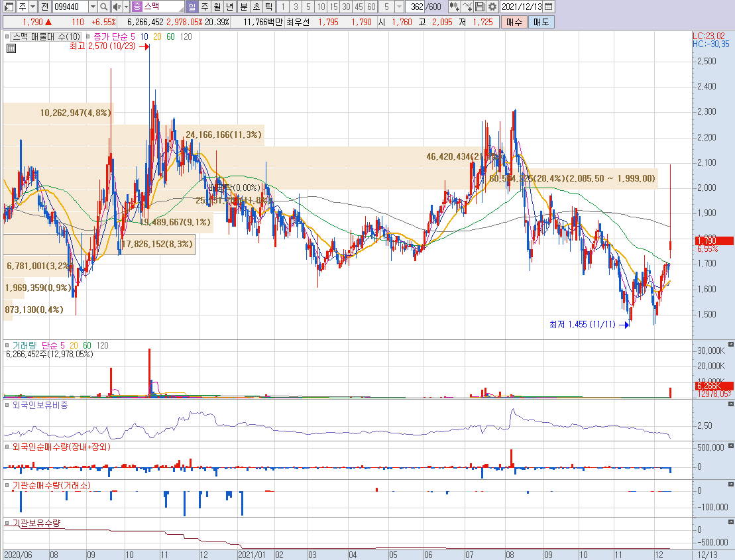Click volume bar 17,826,152(8.3%) label
The width and height of the screenshot is (735, 560).
tap(157, 244)
